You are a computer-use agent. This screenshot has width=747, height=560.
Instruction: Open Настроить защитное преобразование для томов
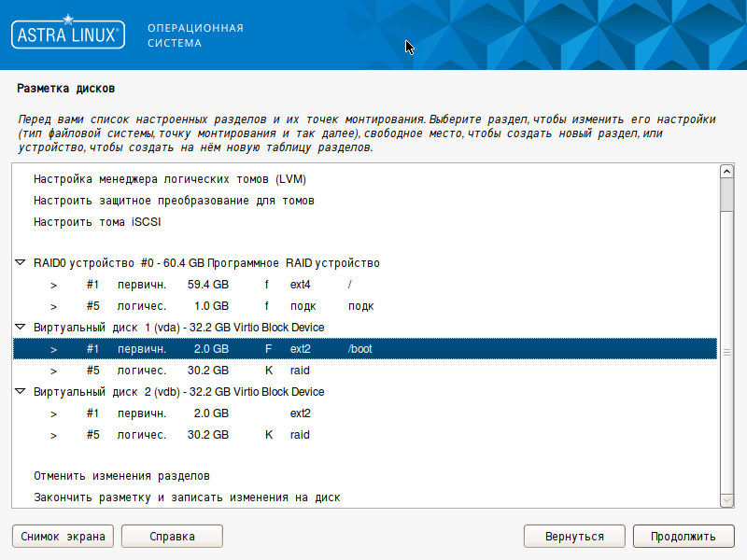point(174,201)
